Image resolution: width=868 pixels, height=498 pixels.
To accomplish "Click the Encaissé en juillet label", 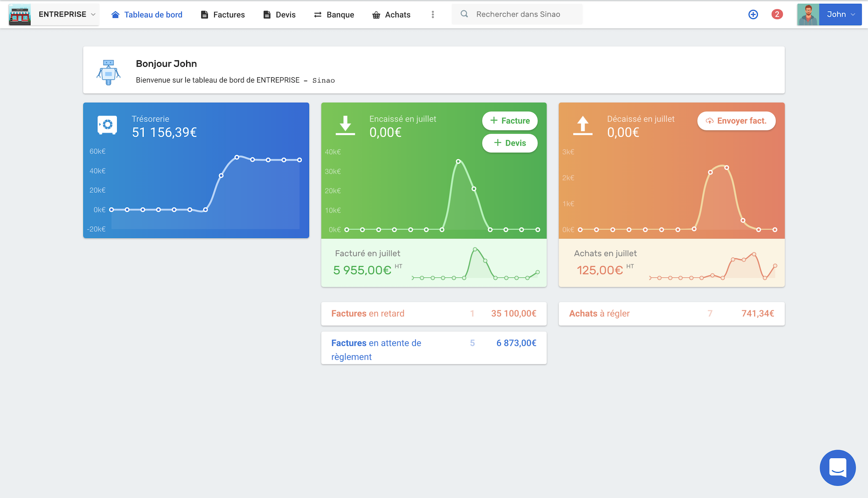I will 403,119.
